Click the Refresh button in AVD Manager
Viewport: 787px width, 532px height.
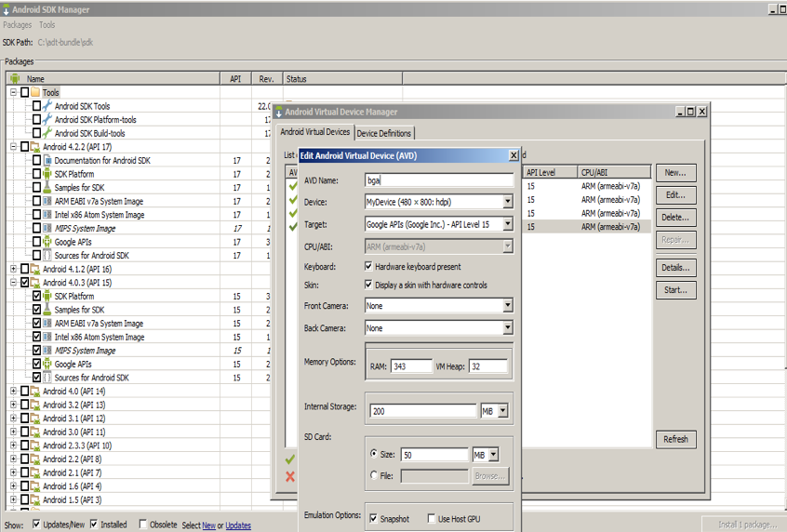(x=675, y=439)
